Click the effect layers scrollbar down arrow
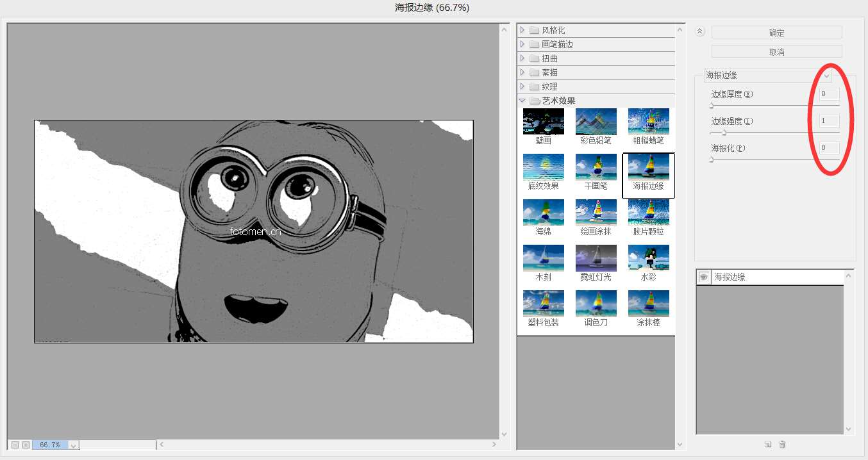Image resolution: width=868 pixels, height=460 pixels. click(849, 429)
